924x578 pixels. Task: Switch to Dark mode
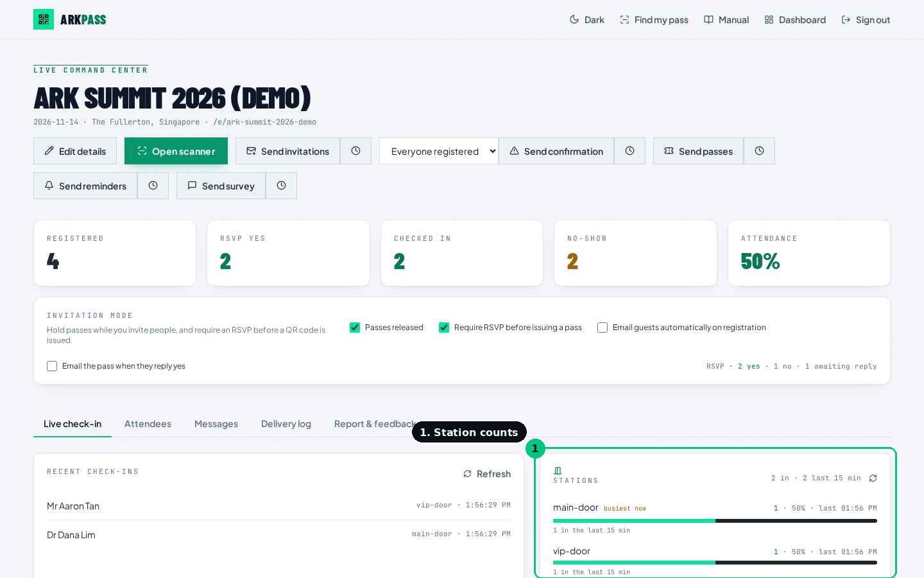coord(587,19)
